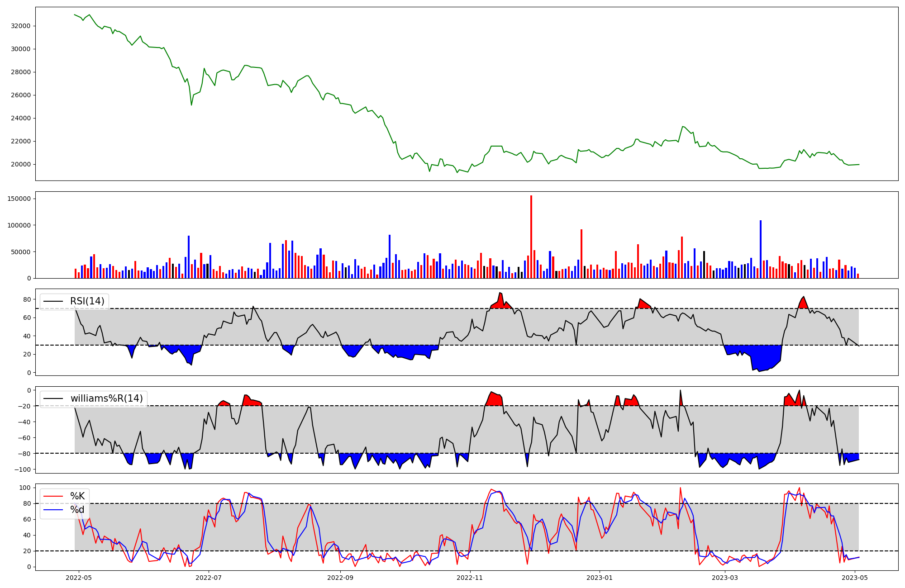
Task: Click the 100000 volume axis label
Action: (x=19, y=225)
